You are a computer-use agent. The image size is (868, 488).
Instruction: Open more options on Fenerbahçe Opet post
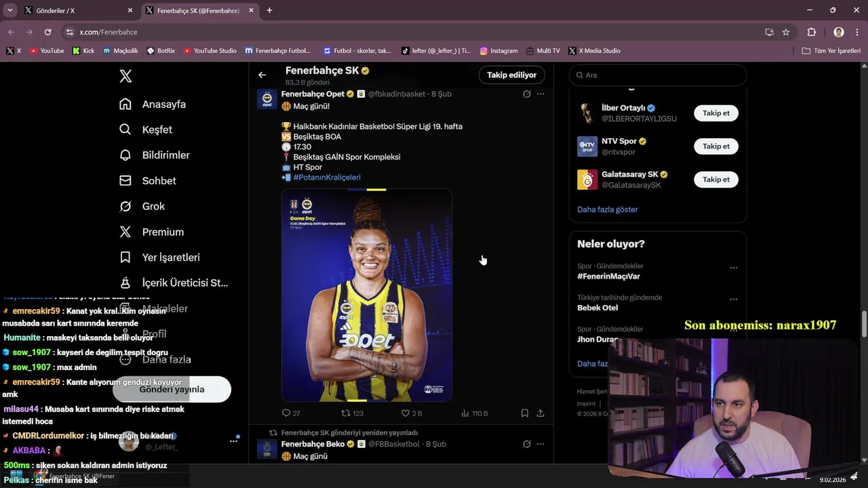coord(540,94)
